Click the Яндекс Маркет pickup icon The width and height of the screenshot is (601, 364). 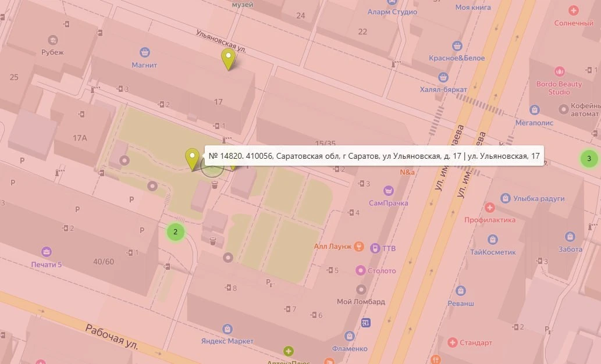pyautogui.click(x=227, y=329)
